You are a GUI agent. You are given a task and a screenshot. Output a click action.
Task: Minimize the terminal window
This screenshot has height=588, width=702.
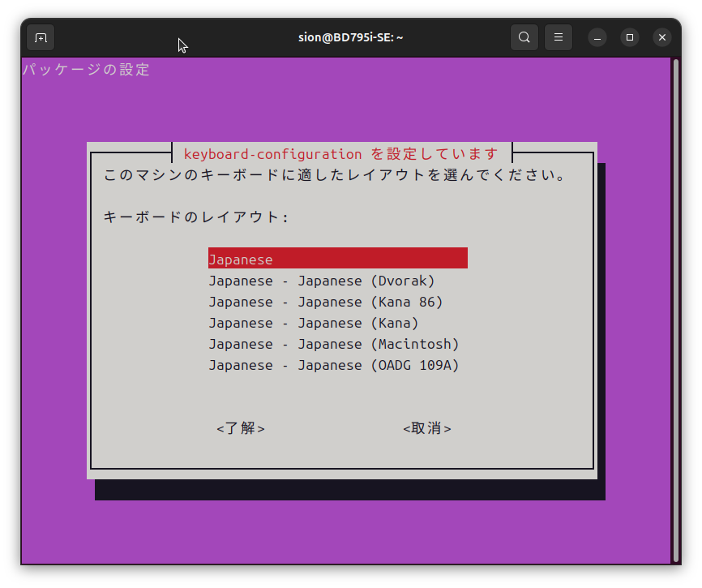[597, 37]
